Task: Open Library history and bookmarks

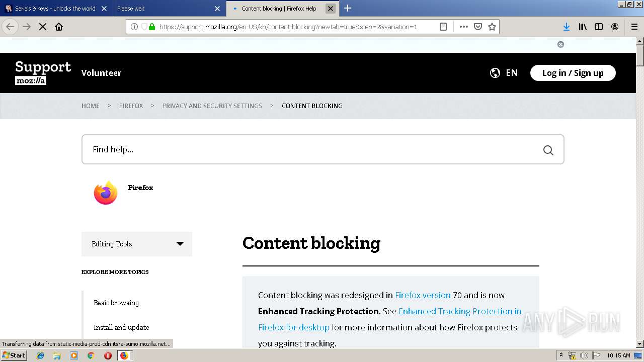Action: click(583, 27)
